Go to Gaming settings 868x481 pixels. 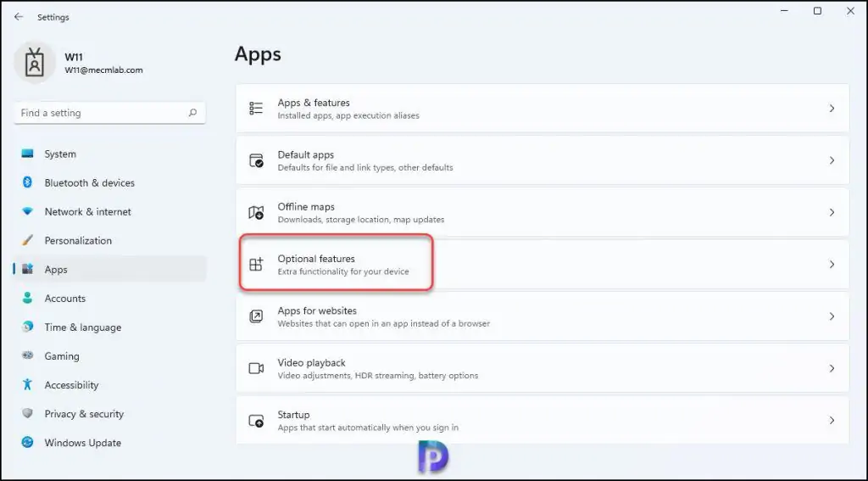(x=109, y=355)
